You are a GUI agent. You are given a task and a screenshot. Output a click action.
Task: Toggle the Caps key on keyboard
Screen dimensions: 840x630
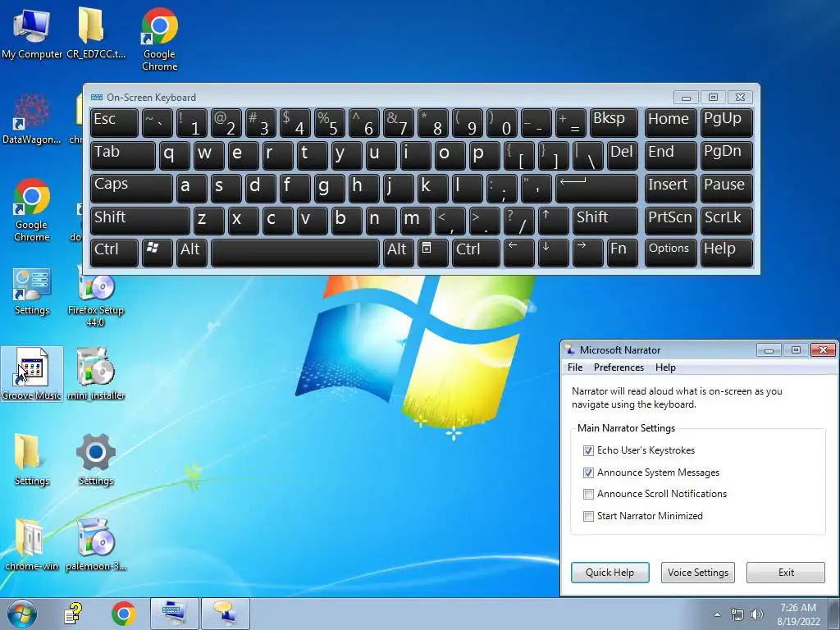[131, 188]
